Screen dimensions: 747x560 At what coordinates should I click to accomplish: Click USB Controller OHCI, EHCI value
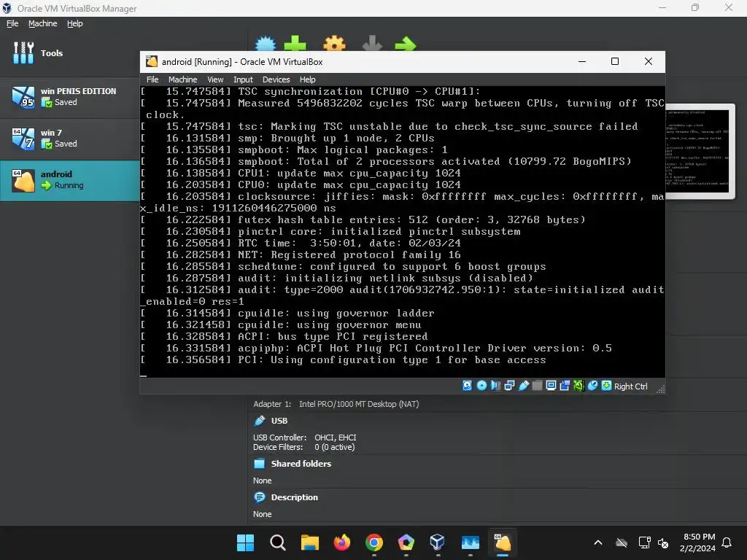click(x=335, y=437)
